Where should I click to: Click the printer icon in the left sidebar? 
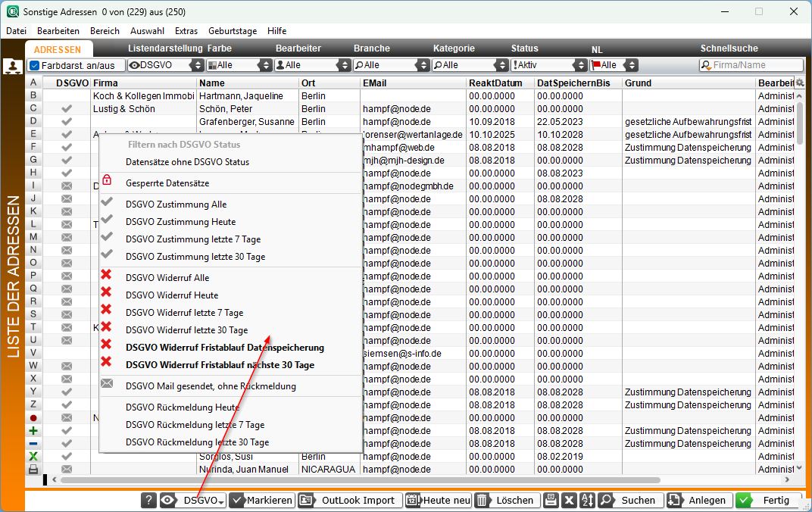tap(33, 470)
